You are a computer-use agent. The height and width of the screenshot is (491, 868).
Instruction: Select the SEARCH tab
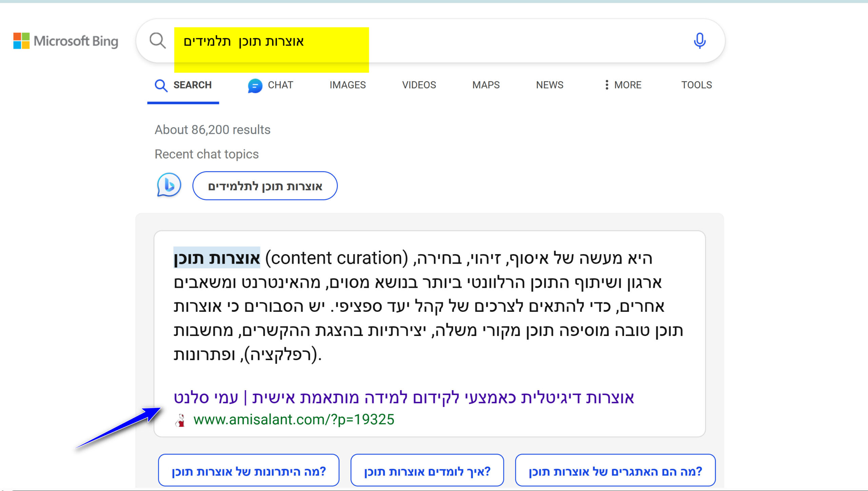pyautogui.click(x=183, y=85)
